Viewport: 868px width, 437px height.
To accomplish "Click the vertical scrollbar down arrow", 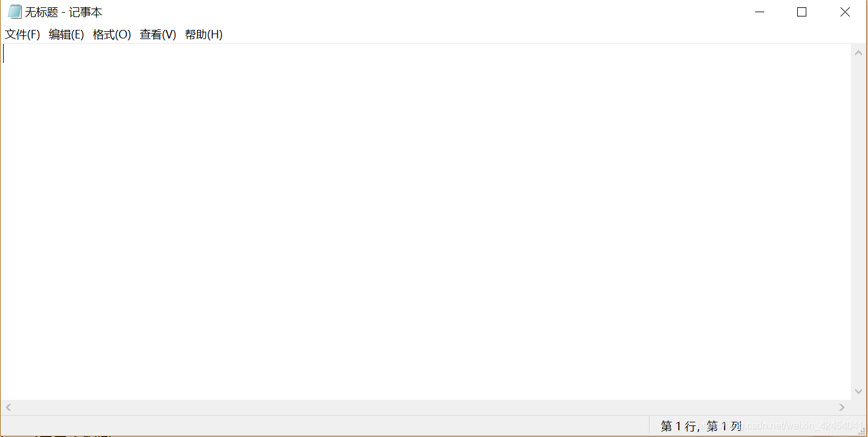I will click(x=859, y=392).
